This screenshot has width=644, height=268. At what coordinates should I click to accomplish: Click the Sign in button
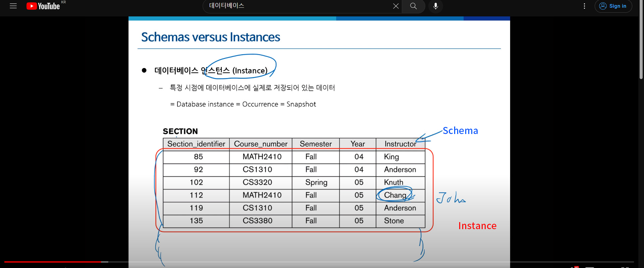[613, 6]
